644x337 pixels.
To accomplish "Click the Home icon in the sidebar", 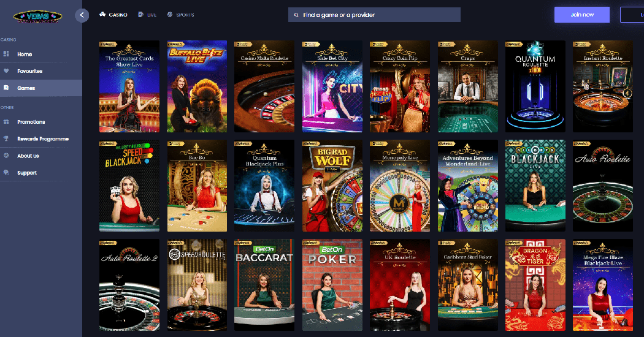I will [x=6, y=54].
